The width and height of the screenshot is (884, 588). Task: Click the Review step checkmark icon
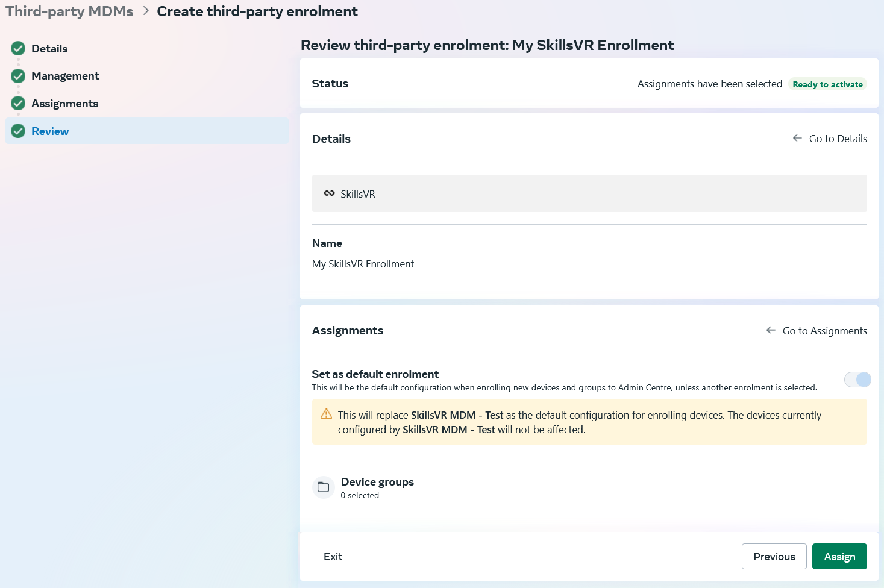click(18, 131)
